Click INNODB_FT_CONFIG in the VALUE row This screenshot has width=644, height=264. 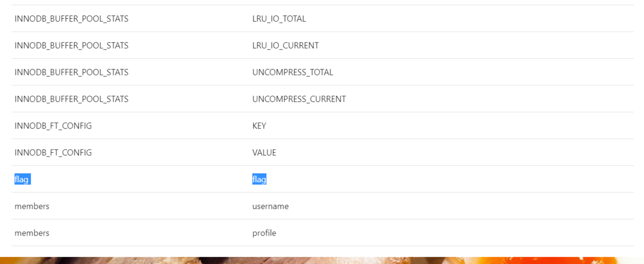(53, 153)
